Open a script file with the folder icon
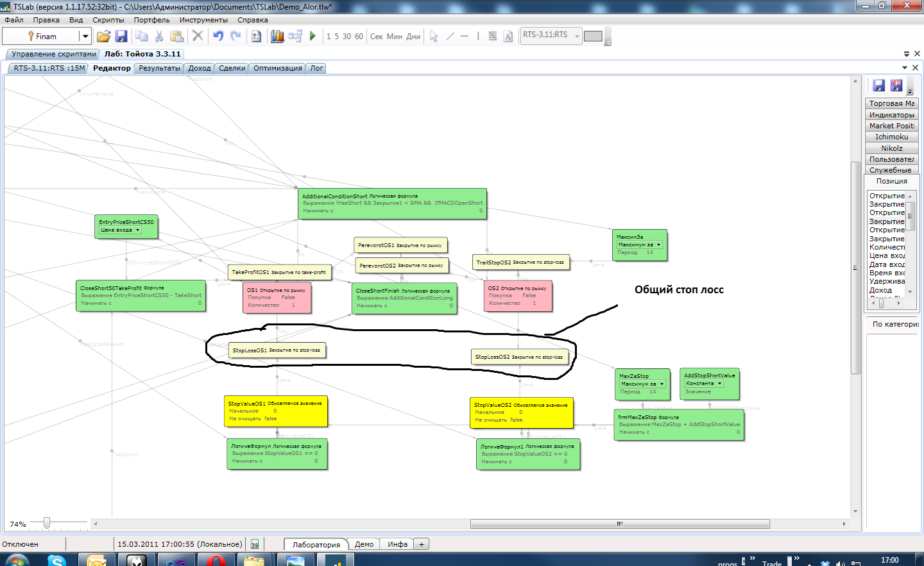Image resolution: width=924 pixels, height=566 pixels. click(103, 36)
